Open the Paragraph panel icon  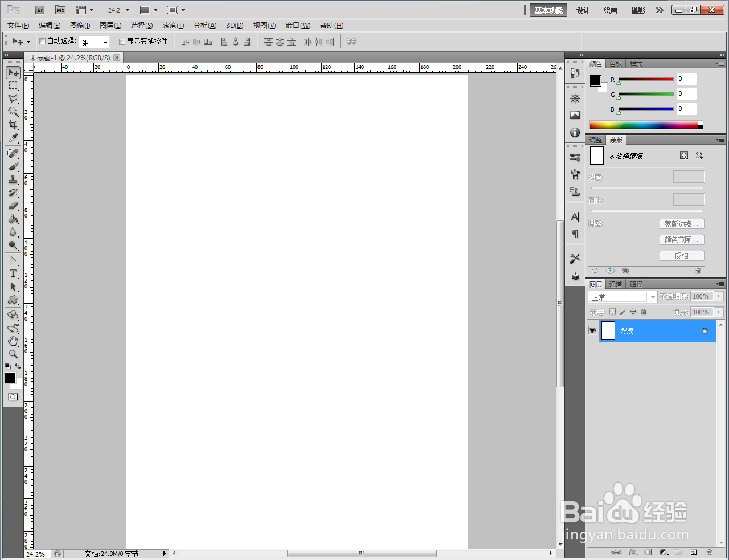pyautogui.click(x=575, y=234)
